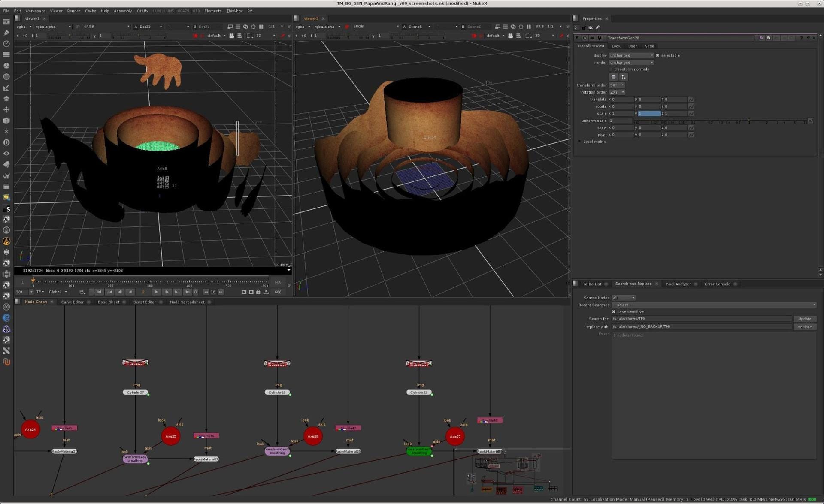Open the Look tab of TransformGeo28

(x=616, y=46)
